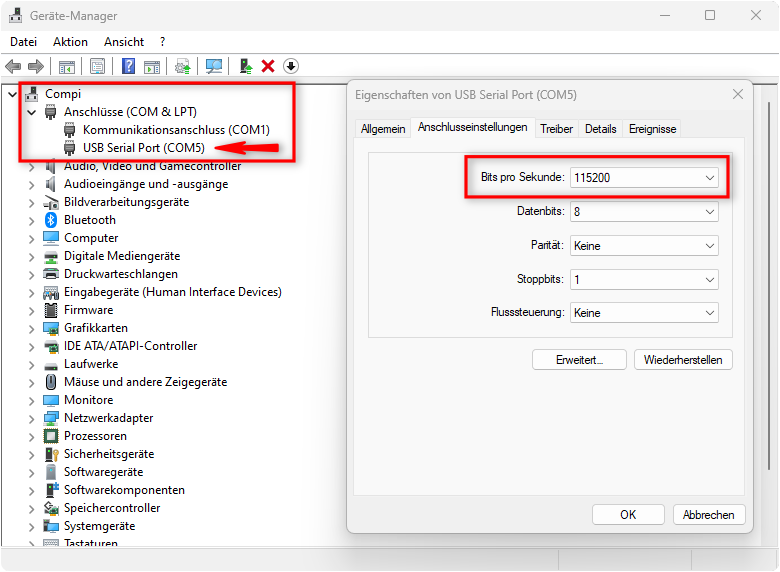
Task: Click the black down-arrow toolbar icon
Action: (291, 66)
